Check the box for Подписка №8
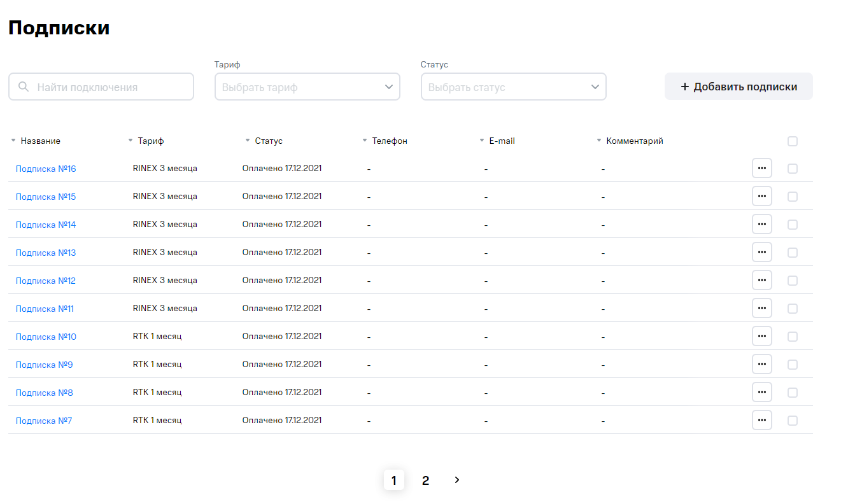 [x=793, y=393]
